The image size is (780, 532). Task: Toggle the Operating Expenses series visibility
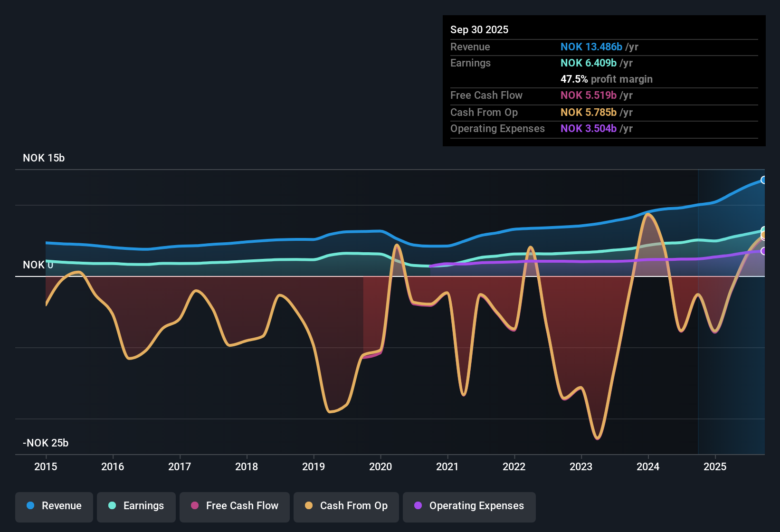click(x=469, y=506)
